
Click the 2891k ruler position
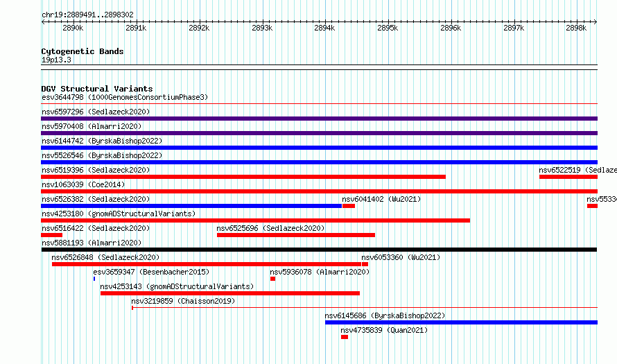coord(136,28)
